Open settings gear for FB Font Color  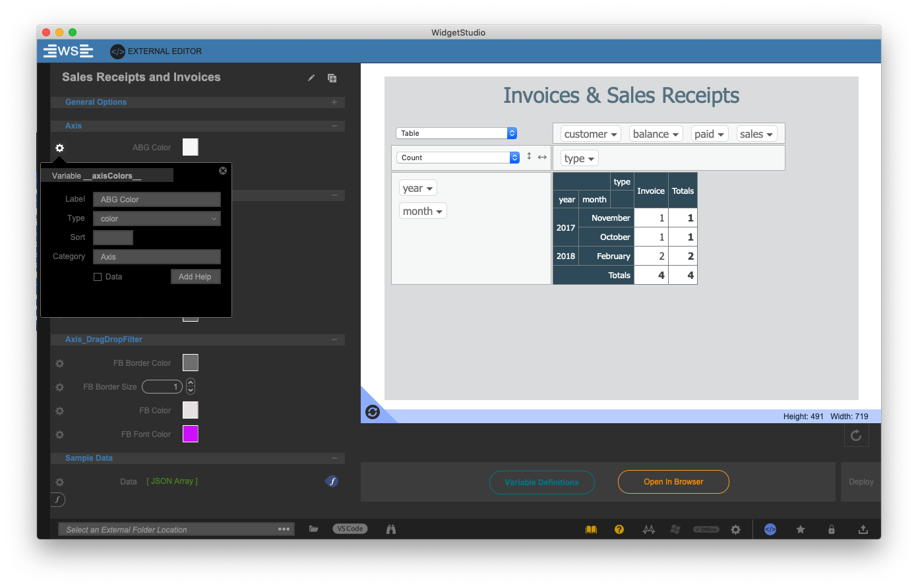pos(60,434)
